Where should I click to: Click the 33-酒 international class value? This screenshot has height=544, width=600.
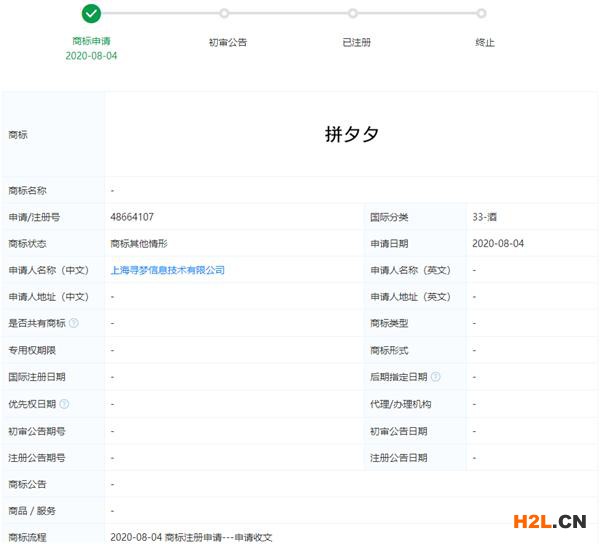487,217
